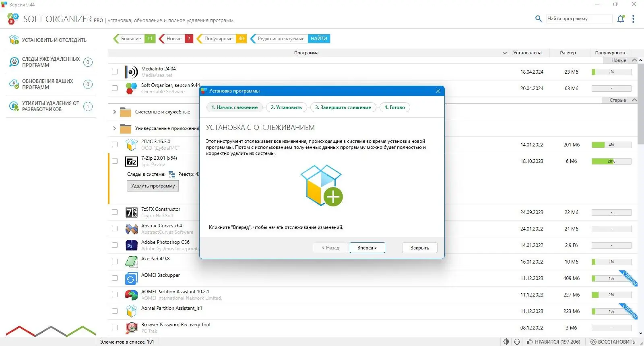
Task: Open the Редко используемые filter tab
Action: [290, 39]
